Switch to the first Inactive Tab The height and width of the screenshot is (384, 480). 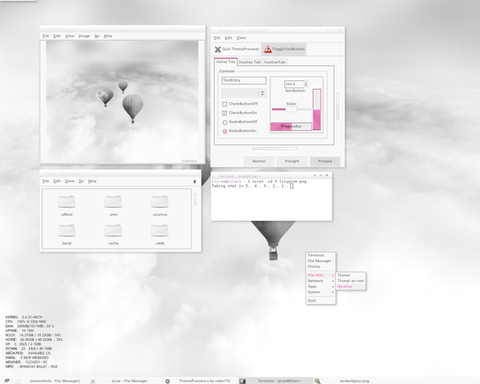click(x=250, y=62)
